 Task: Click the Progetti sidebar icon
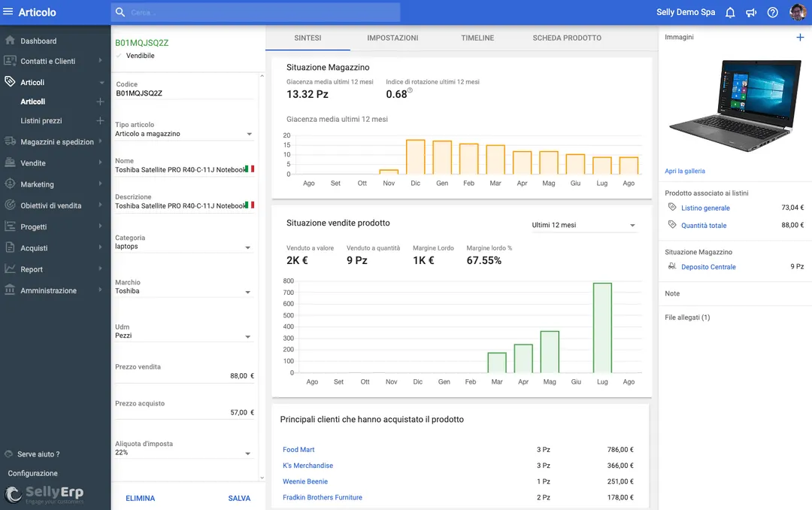[x=10, y=226]
